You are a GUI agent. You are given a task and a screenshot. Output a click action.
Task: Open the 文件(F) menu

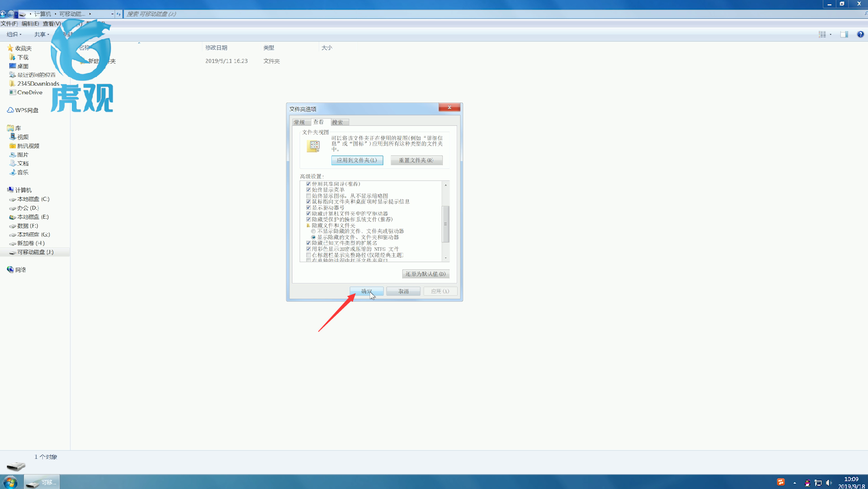[9, 23]
